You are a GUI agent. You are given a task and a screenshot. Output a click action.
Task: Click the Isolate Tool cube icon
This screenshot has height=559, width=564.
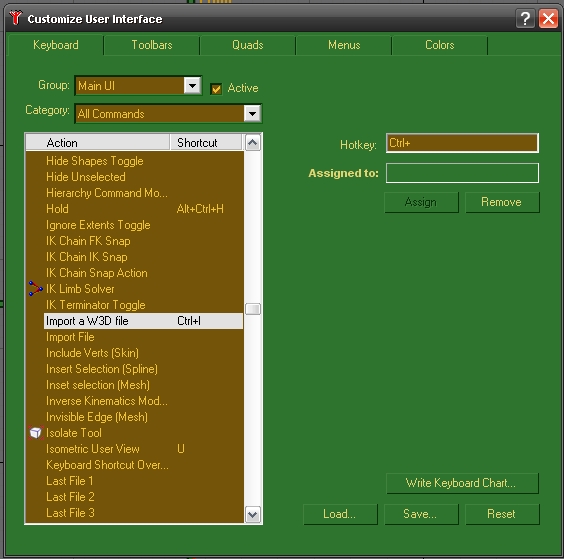[36, 433]
